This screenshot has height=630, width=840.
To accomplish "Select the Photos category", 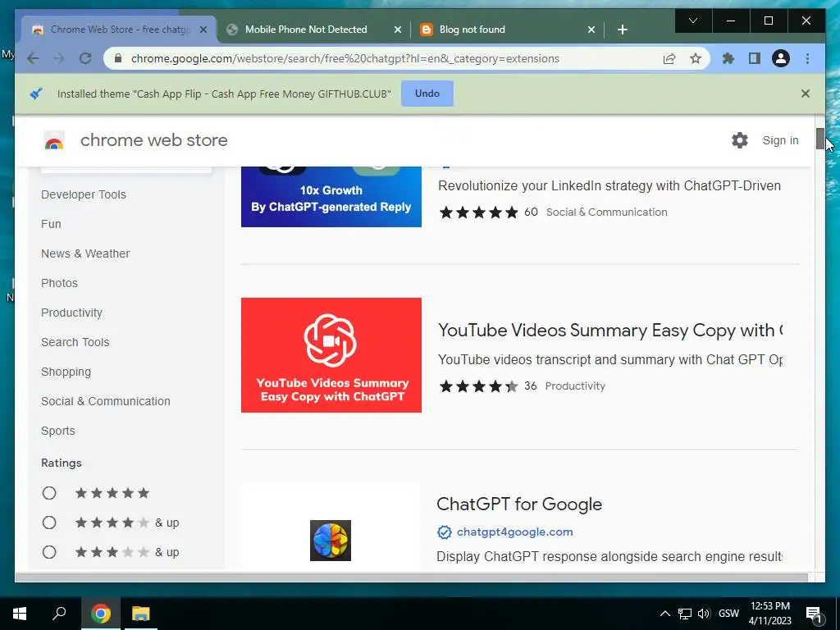I will tap(59, 283).
